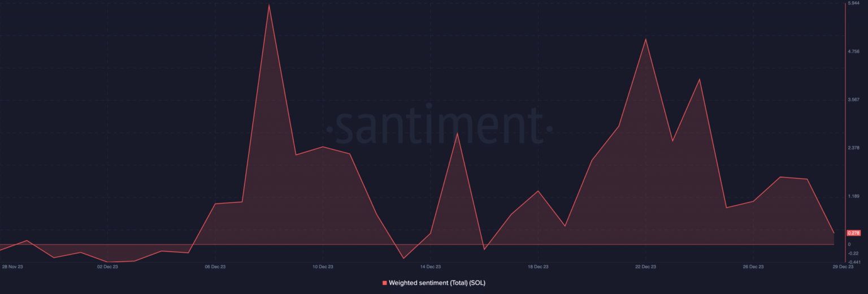Click the 28 Nov 23 x-axis label

pos(12,266)
